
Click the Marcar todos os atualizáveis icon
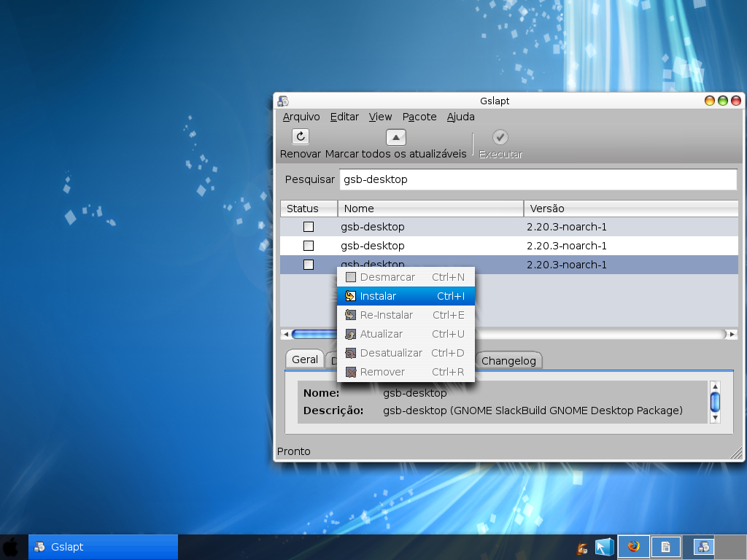coord(396,137)
